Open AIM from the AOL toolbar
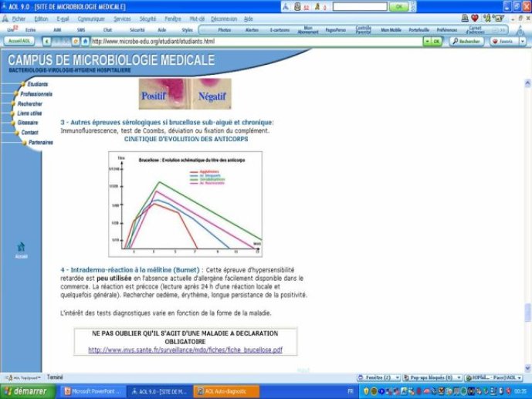The image size is (532, 399). 57,30
